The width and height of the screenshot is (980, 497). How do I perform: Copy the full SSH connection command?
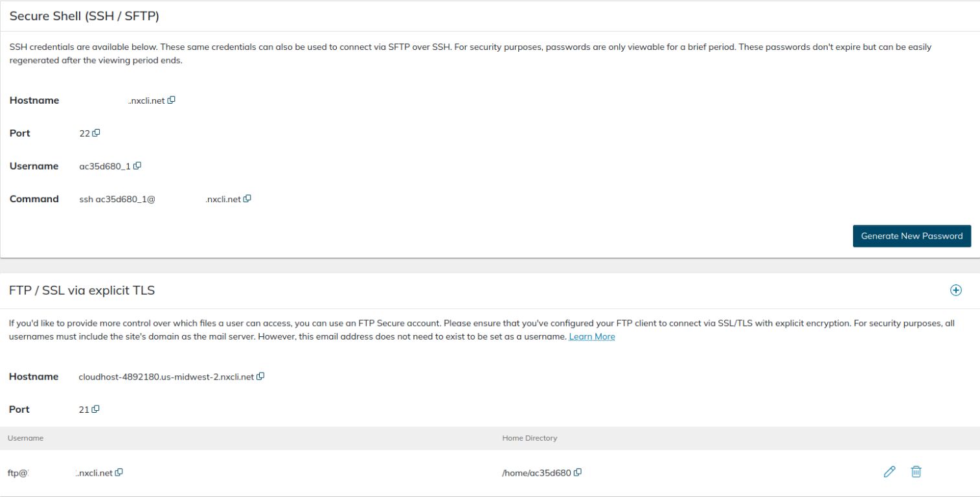(x=247, y=199)
